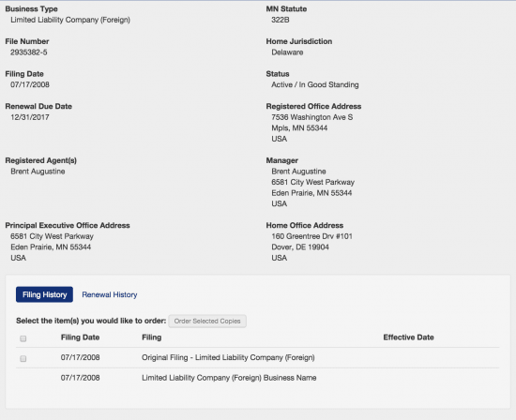Click the MN Statute value 322B
The image size is (516, 420).
pos(281,20)
